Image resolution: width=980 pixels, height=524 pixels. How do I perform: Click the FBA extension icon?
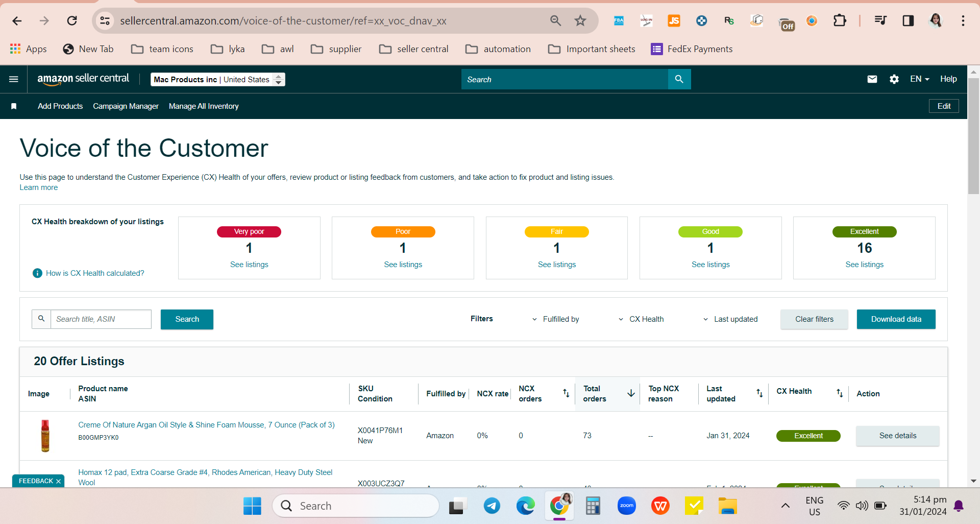click(x=619, y=20)
